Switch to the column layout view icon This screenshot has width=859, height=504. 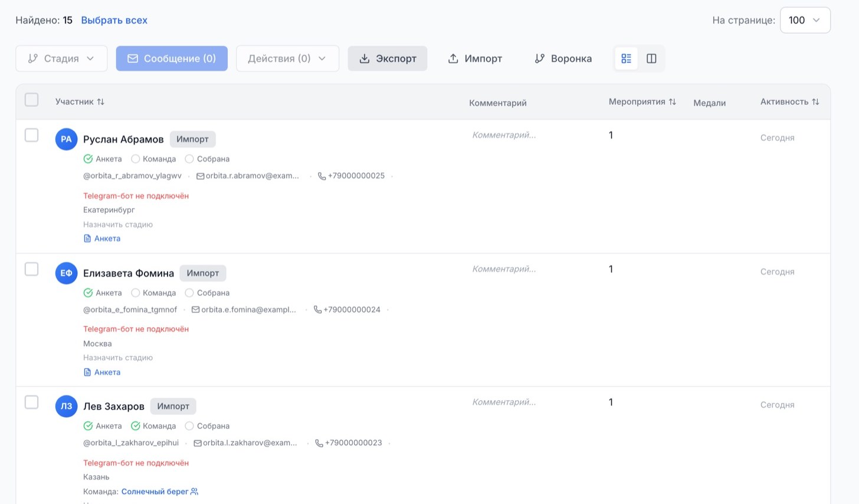(x=651, y=58)
